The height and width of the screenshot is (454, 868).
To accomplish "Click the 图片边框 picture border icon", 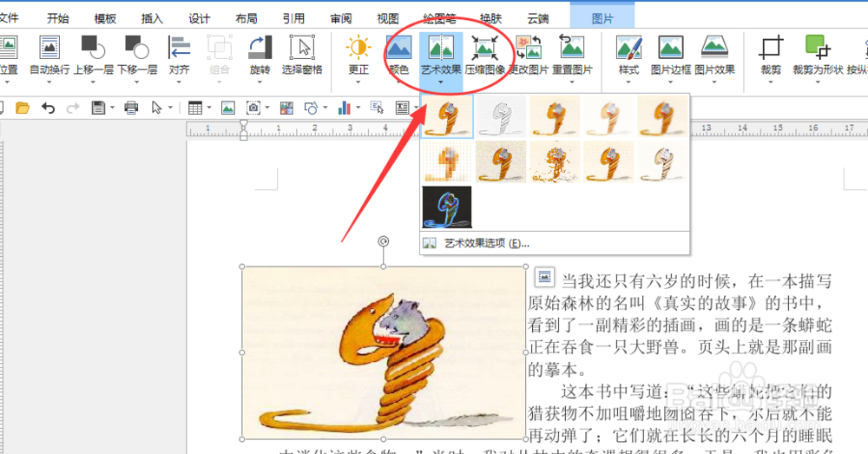I will [x=670, y=48].
